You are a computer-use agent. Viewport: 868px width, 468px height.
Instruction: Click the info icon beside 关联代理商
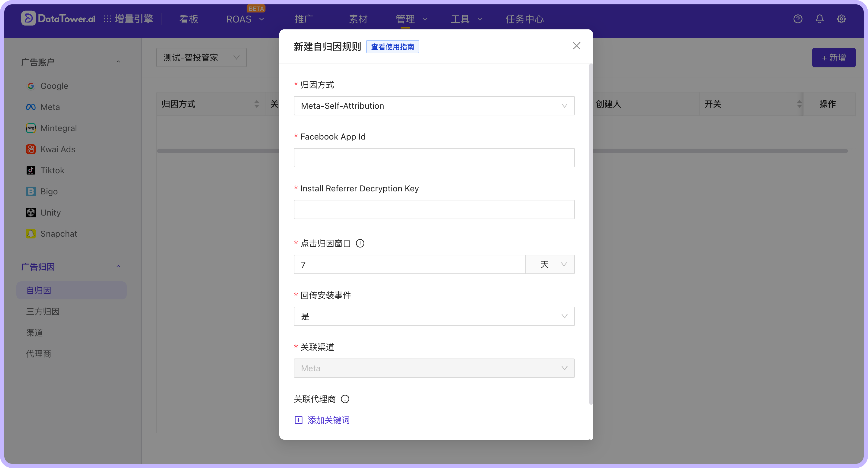(345, 399)
